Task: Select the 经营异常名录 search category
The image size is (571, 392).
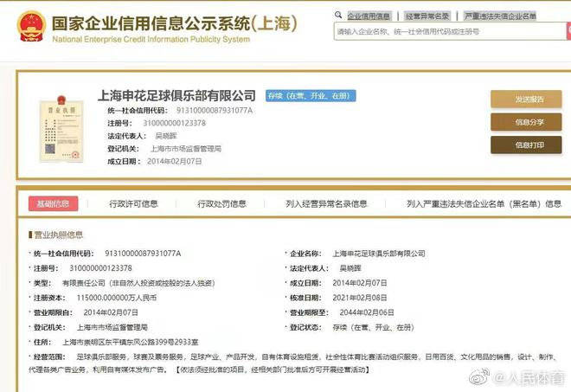Action: [427, 16]
